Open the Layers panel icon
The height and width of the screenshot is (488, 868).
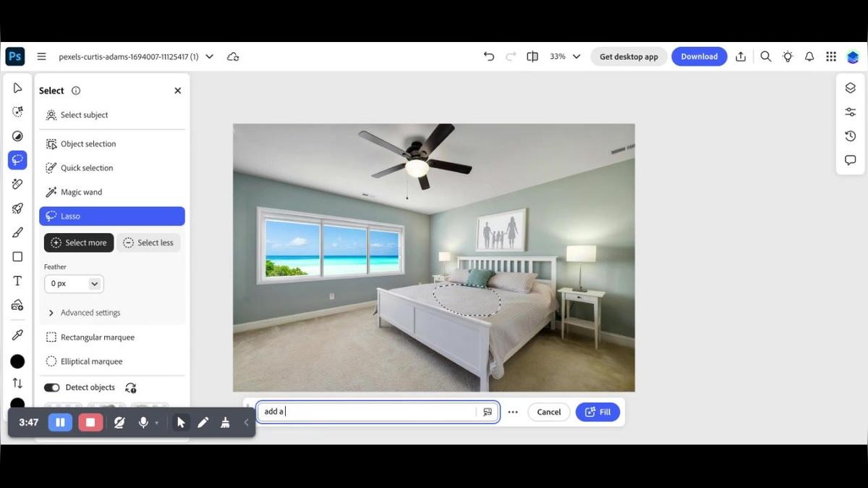click(850, 88)
